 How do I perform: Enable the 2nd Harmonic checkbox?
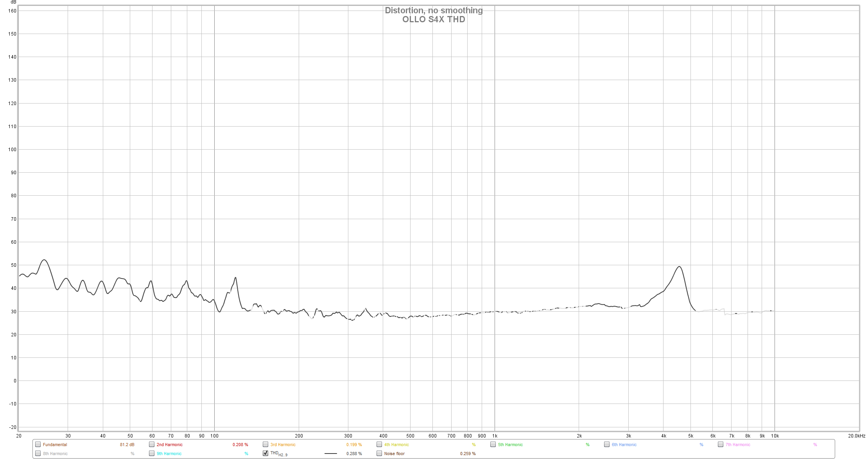point(152,444)
